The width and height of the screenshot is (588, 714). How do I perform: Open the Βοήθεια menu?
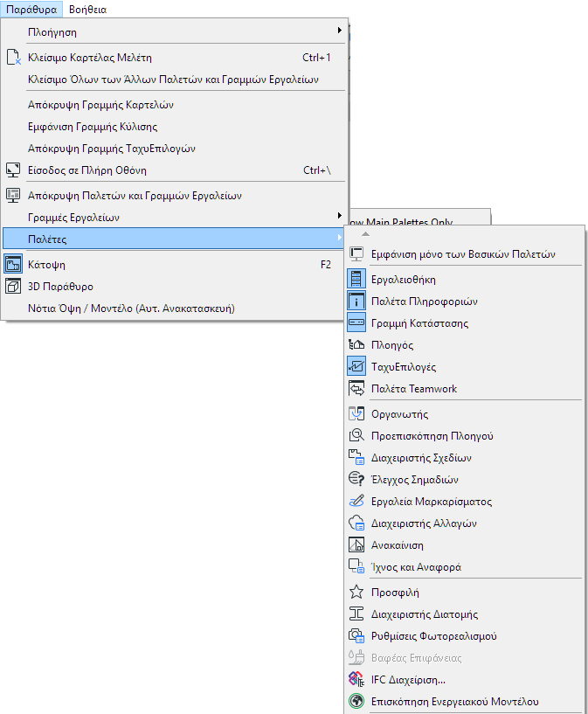point(88,9)
